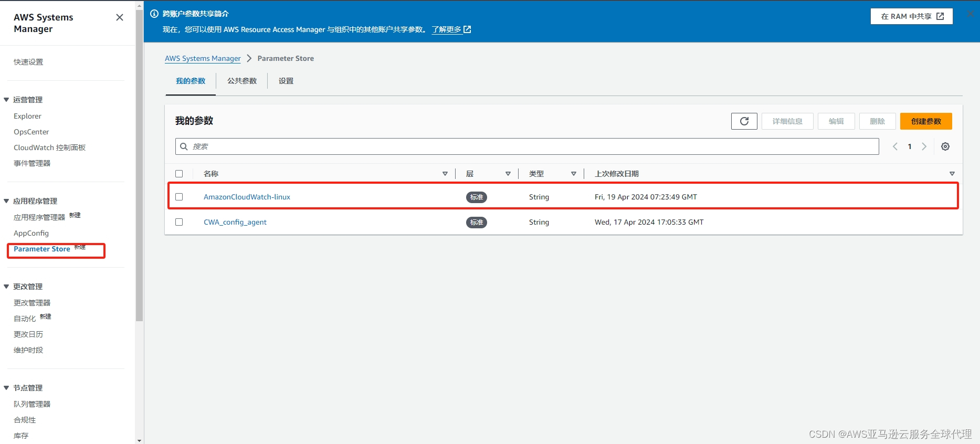
Task: Go to previous page arrow
Action: (x=895, y=146)
